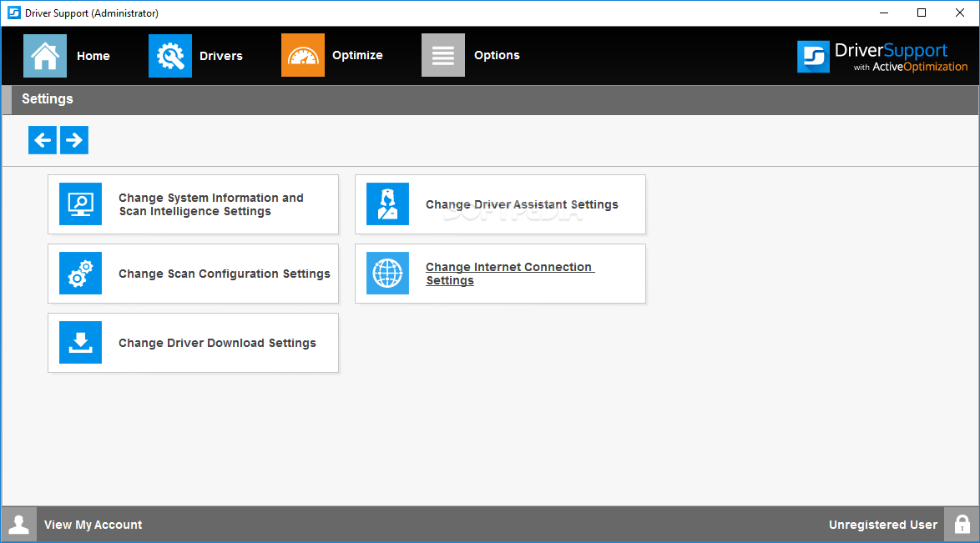The image size is (980, 543).
Task: Click the Unregistered User text
Action: tap(883, 525)
